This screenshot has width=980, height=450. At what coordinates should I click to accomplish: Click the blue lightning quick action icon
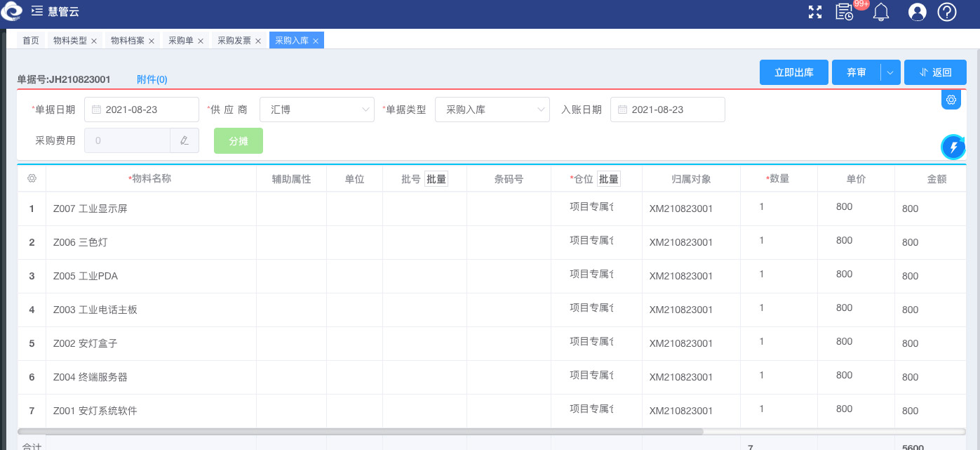click(953, 147)
